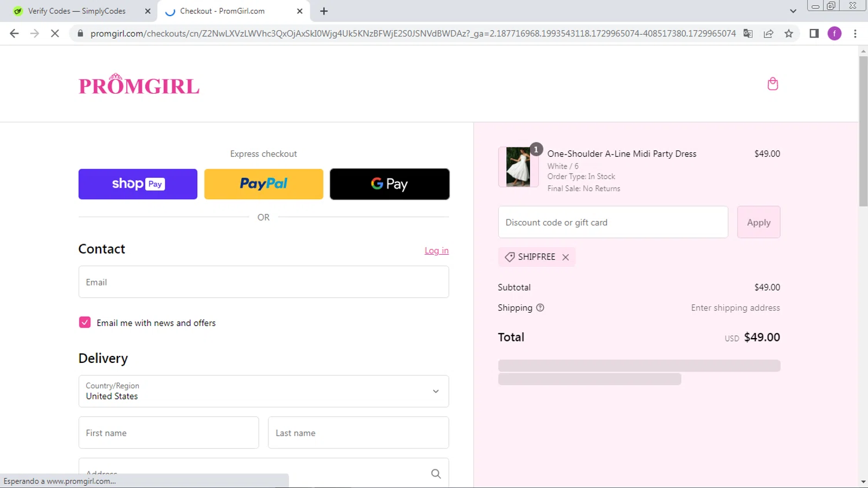Click the PromGirl logo

pyautogui.click(x=139, y=85)
